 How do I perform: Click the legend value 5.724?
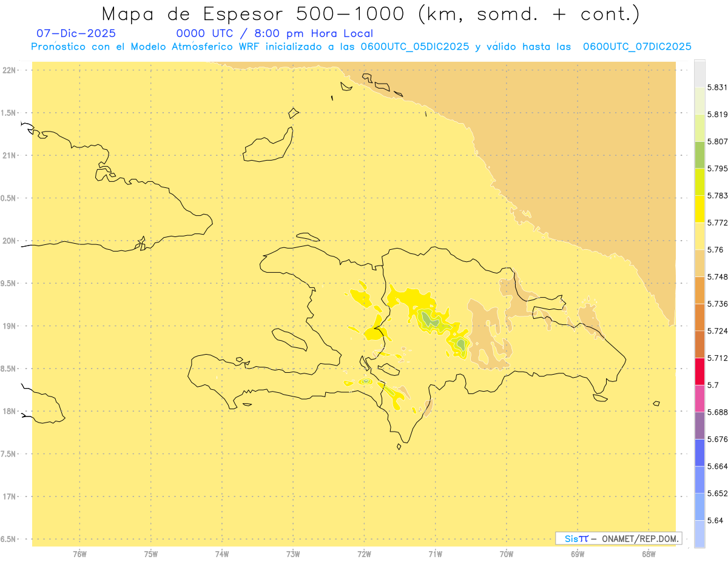(x=718, y=331)
